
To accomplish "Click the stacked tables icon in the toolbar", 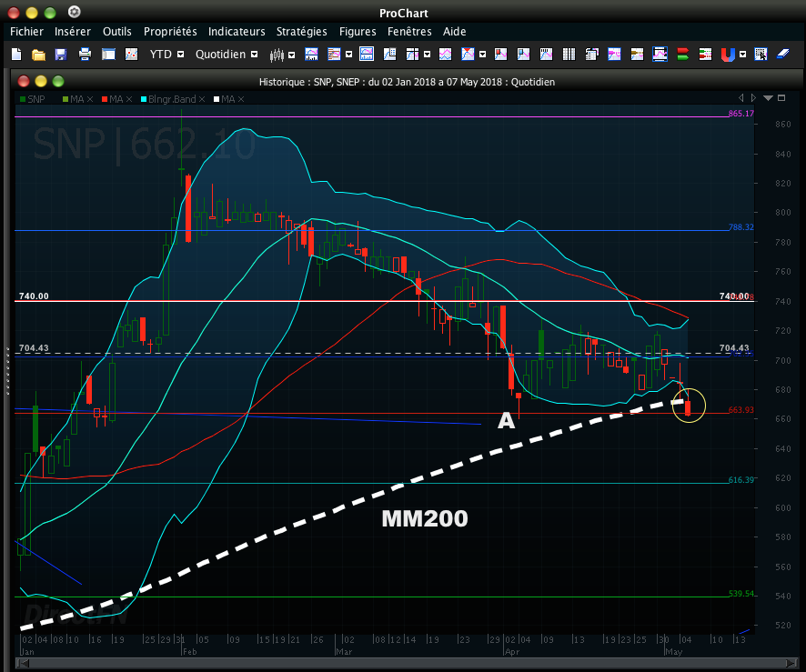I will (x=591, y=54).
